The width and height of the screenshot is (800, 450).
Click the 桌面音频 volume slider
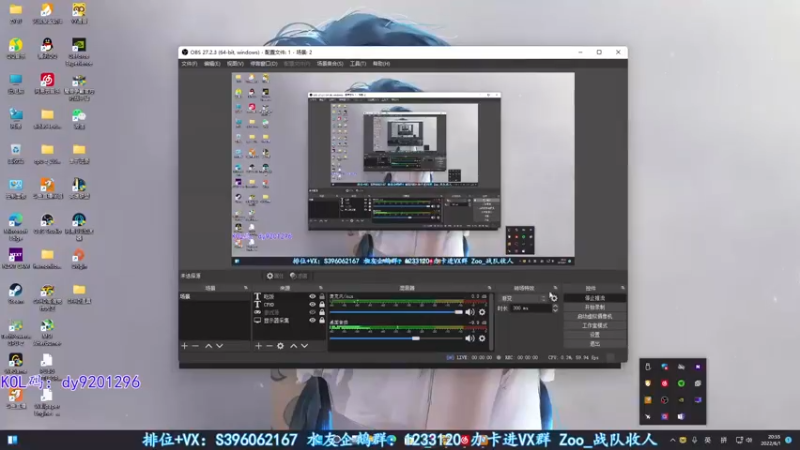click(396, 338)
